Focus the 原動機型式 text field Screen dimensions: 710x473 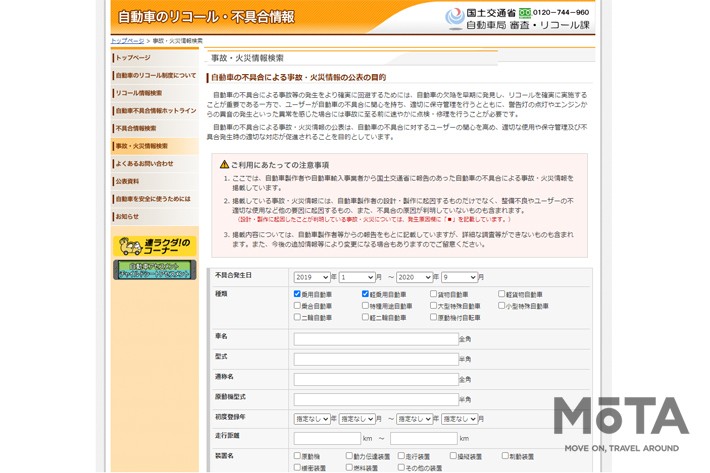tap(376, 399)
